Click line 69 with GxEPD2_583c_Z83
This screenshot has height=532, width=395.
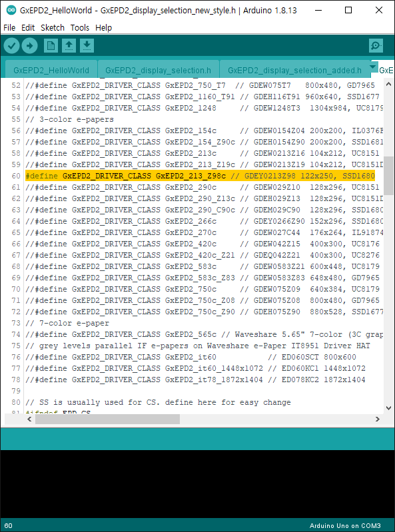202,278
